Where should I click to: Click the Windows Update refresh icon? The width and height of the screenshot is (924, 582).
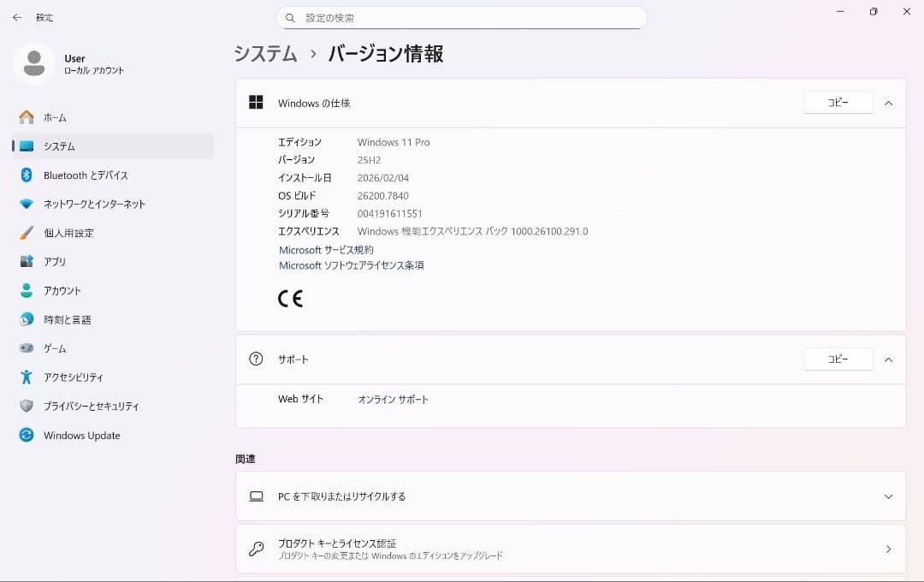pos(27,435)
